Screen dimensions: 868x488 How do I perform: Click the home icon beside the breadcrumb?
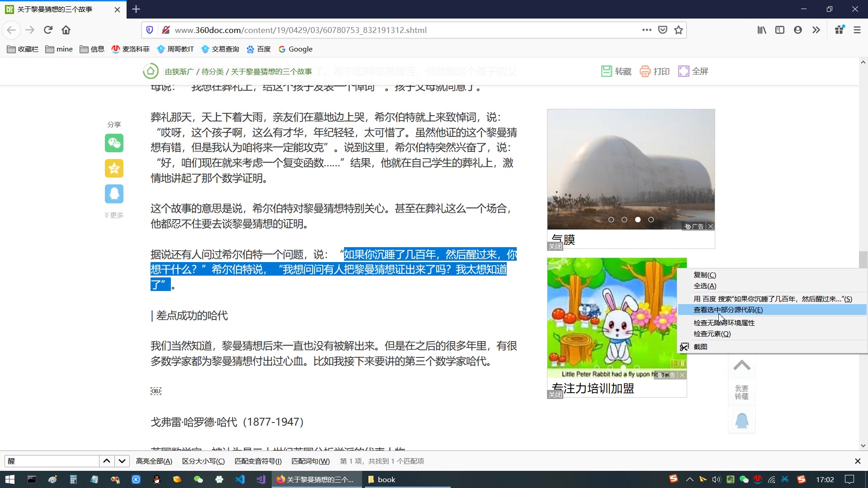point(151,71)
